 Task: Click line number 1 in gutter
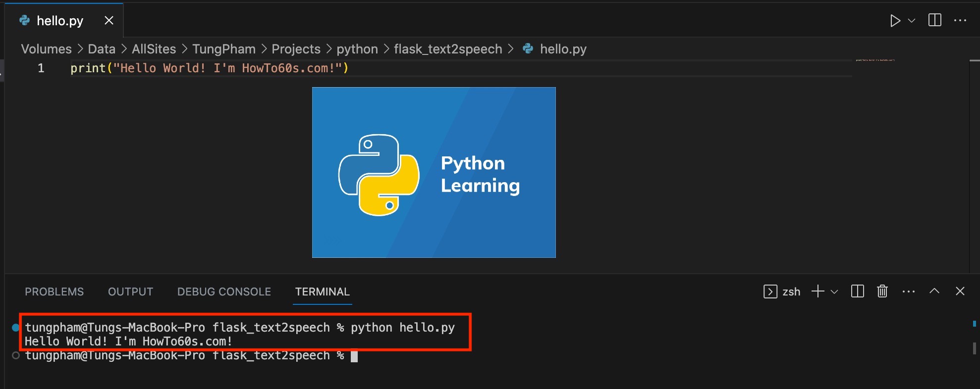pyautogui.click(x=41, y=68)
